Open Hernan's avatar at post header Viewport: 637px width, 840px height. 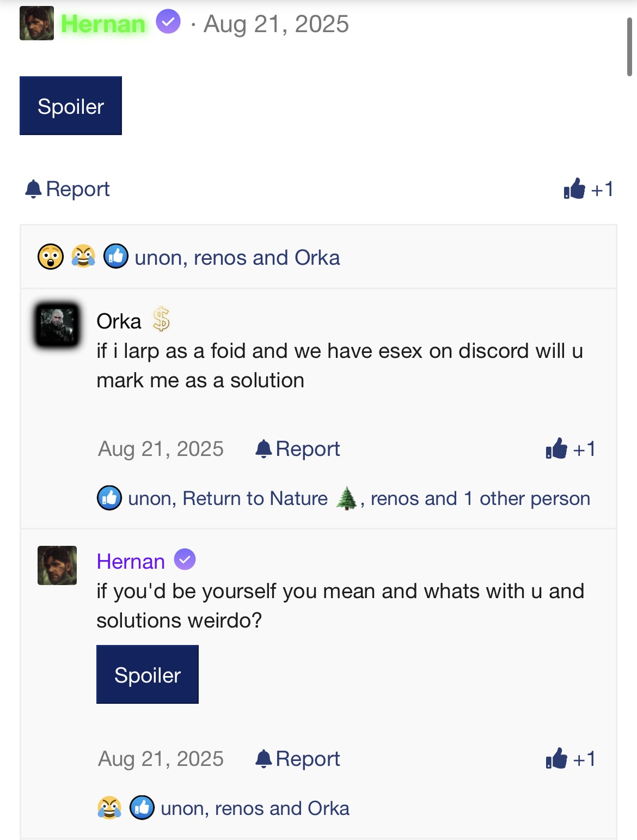coord(36,23)
